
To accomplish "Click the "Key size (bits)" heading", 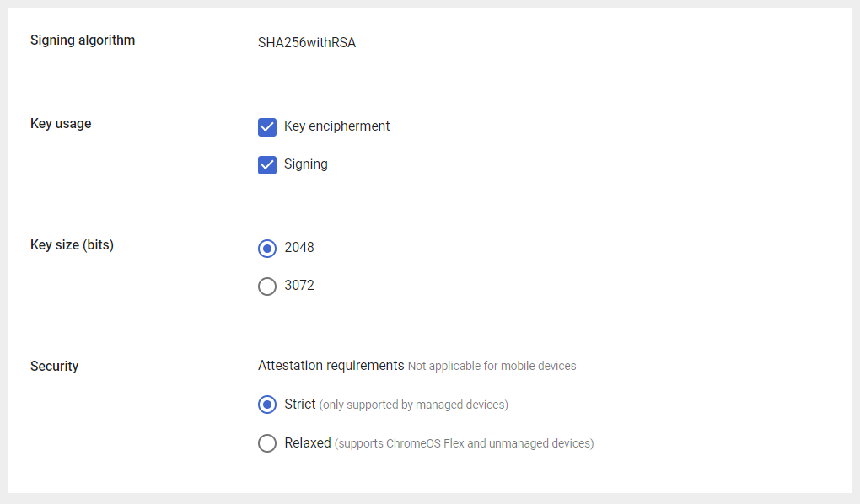I will coord(72,245).
